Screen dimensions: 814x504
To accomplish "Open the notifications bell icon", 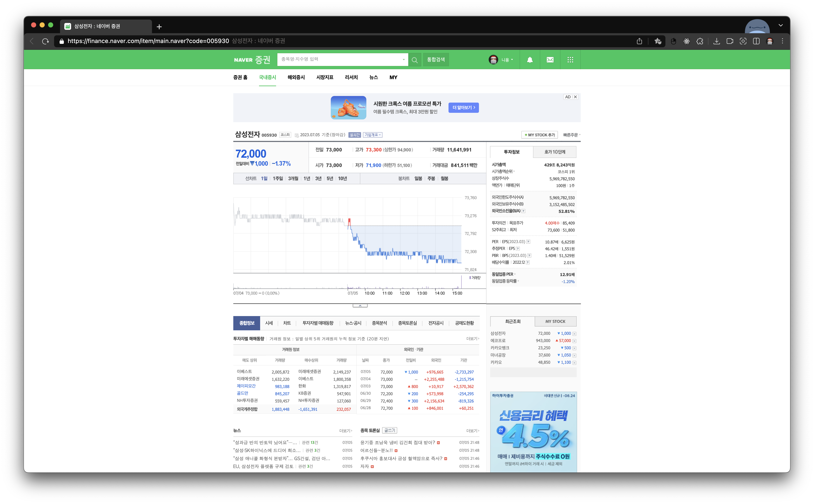I will [530, 60].
